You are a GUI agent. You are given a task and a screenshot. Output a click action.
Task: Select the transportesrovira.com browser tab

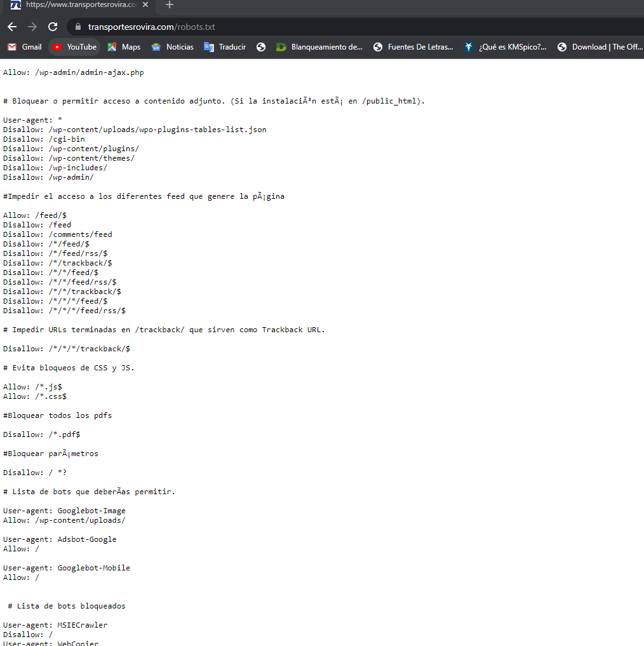pos(78,4)
